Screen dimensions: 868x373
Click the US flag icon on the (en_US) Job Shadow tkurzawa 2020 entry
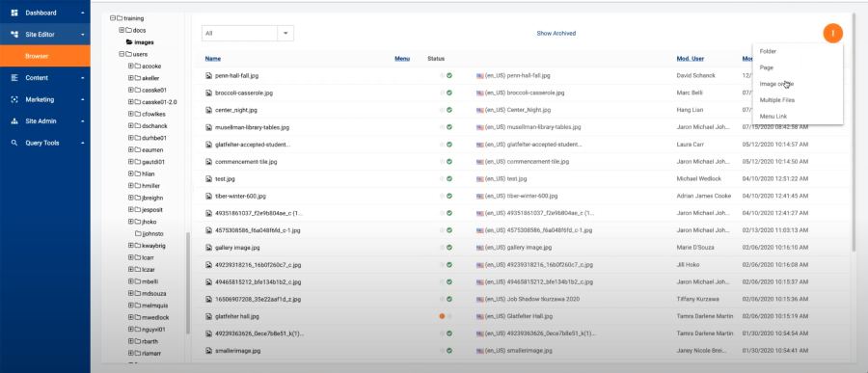480,300
